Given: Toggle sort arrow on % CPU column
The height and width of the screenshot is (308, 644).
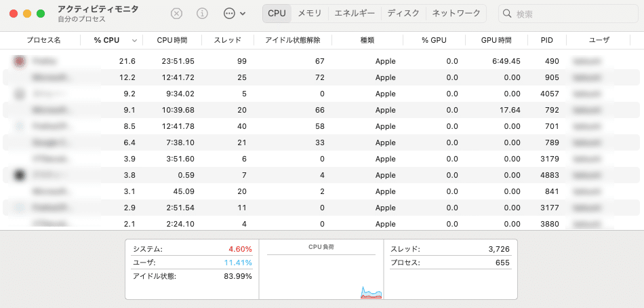Looking at the screenshot, I should point(134,41).
